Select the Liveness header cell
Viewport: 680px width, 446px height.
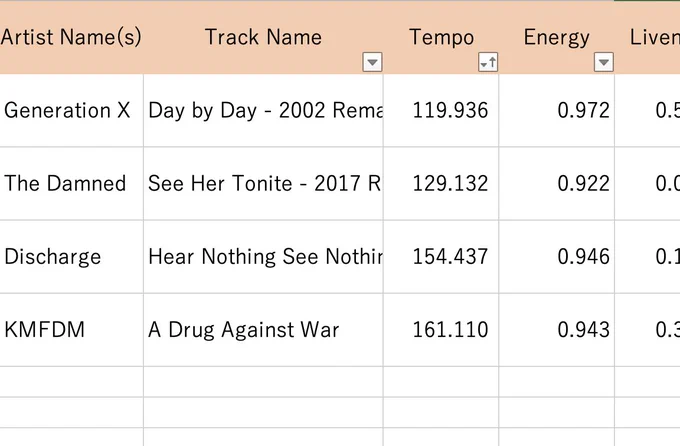pos(647,37)
